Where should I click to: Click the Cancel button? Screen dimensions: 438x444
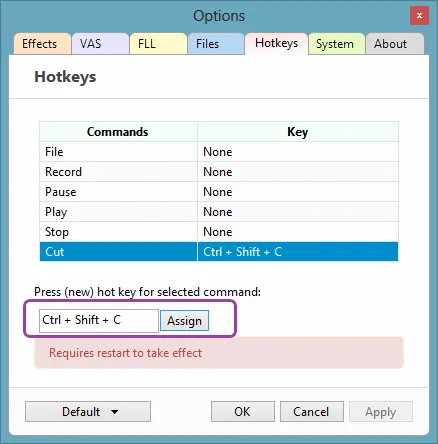[312, 412]
